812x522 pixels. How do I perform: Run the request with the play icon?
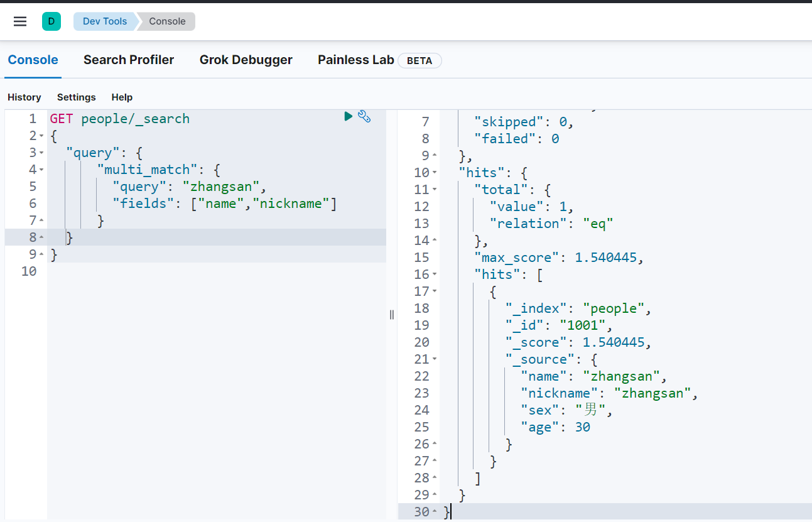[348, 116]
